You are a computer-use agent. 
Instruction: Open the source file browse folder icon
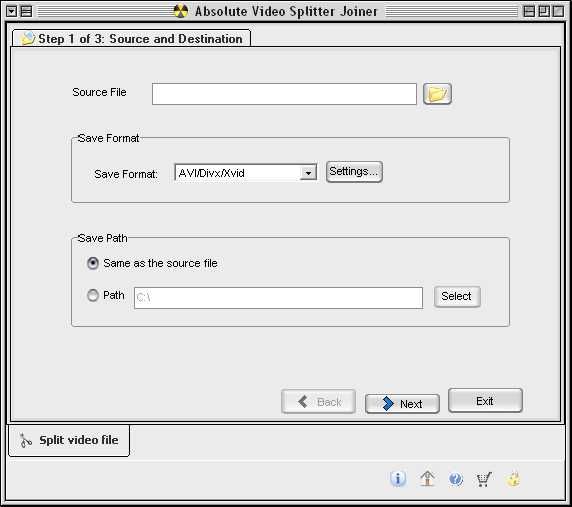(437, 94)
